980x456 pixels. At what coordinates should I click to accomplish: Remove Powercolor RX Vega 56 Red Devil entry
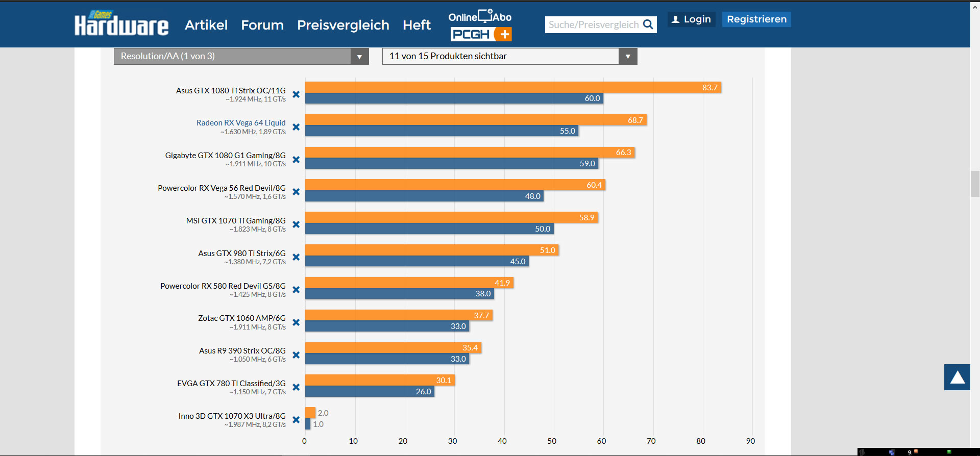[296, 192]
